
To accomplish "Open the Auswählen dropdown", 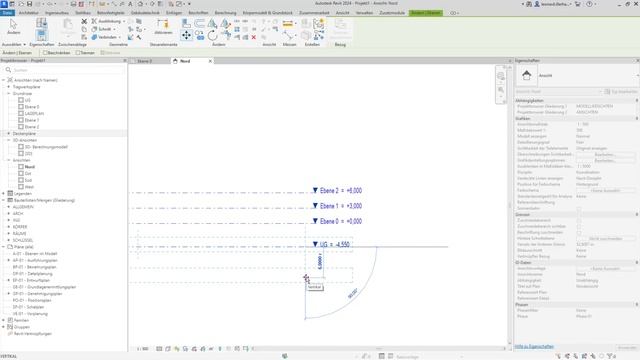I will click(14, 44).
